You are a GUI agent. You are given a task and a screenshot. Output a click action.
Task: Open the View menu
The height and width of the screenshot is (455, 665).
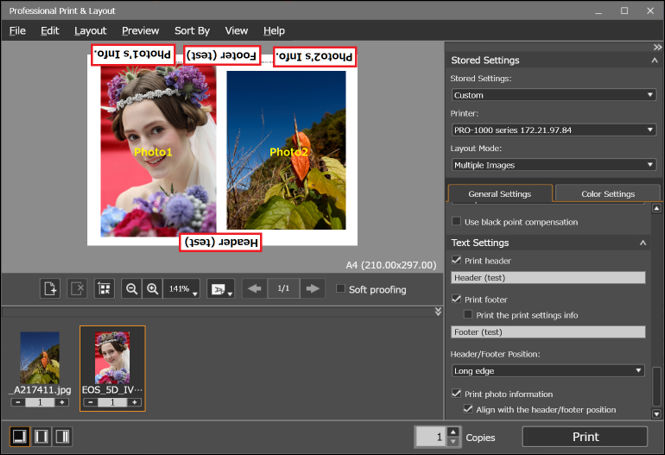[x=236, y=31]
